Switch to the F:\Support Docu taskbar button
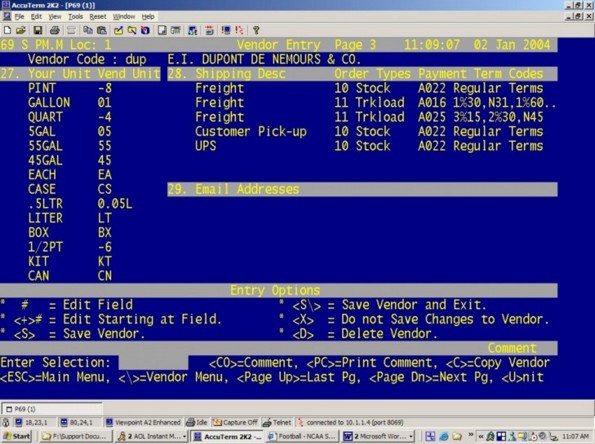 point(75,436)
